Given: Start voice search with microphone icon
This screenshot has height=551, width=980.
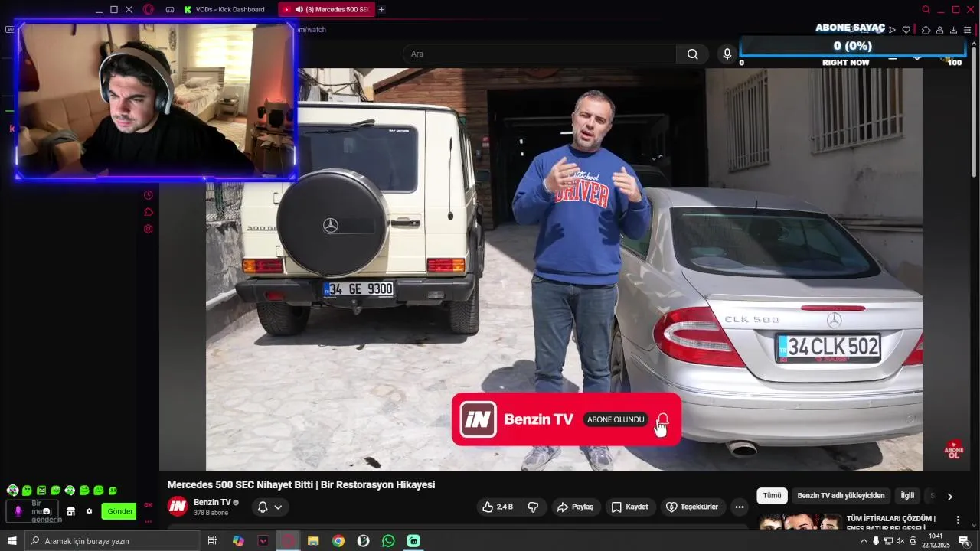Looking at the screenshot, I should click(727, 54).
